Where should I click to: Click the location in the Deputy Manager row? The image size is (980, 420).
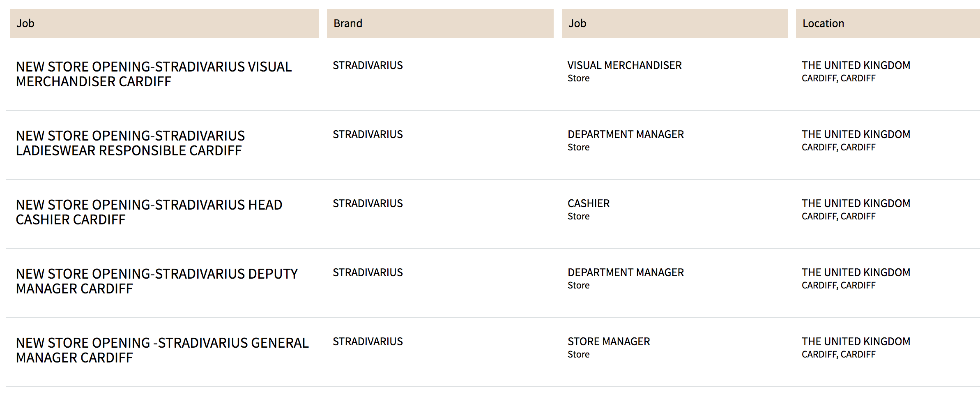[856, 278]
